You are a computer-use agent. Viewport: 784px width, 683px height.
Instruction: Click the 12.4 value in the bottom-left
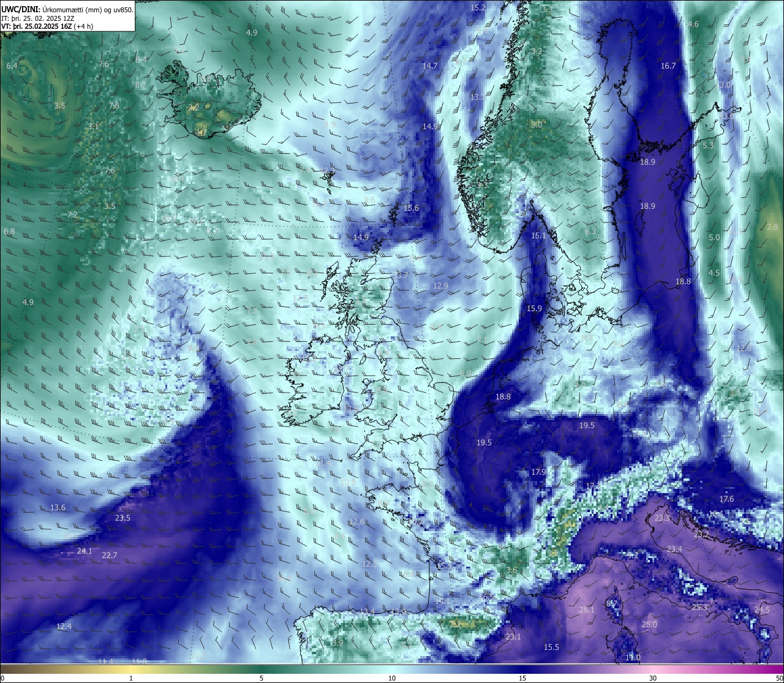(x=64, y=626)
